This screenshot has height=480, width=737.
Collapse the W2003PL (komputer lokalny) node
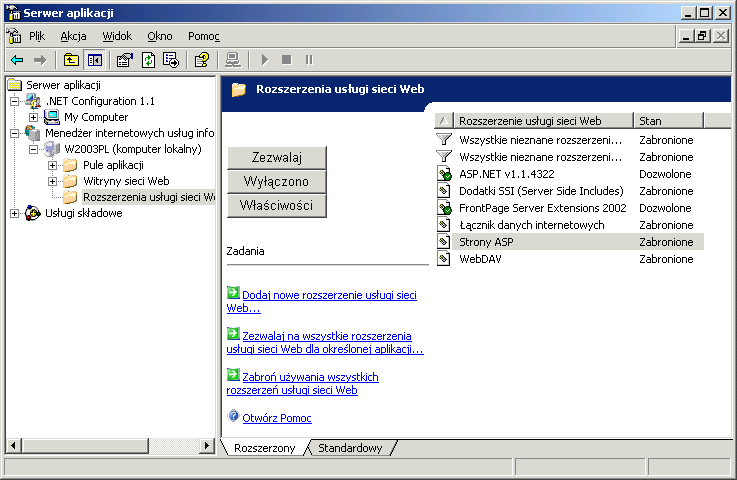coord(33,149)
